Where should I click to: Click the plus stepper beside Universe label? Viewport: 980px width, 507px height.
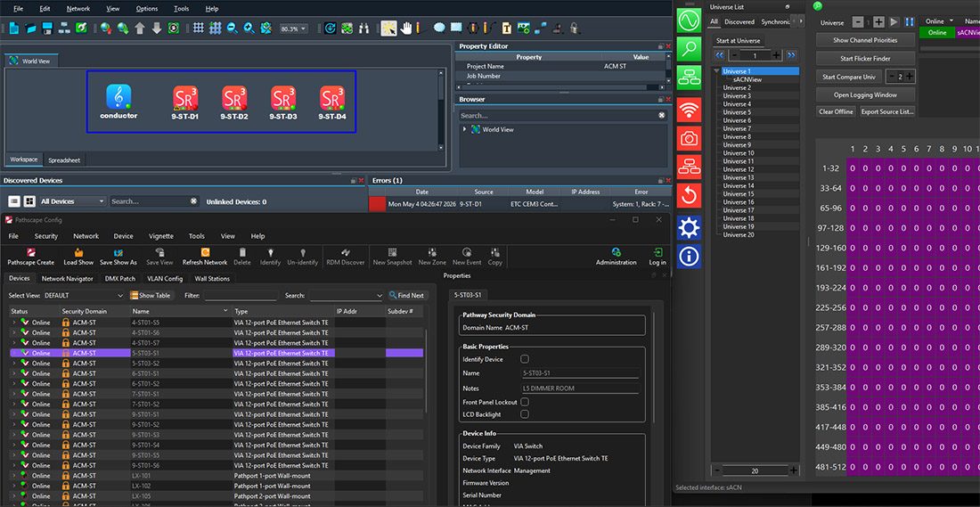click(x=878, y=22)
